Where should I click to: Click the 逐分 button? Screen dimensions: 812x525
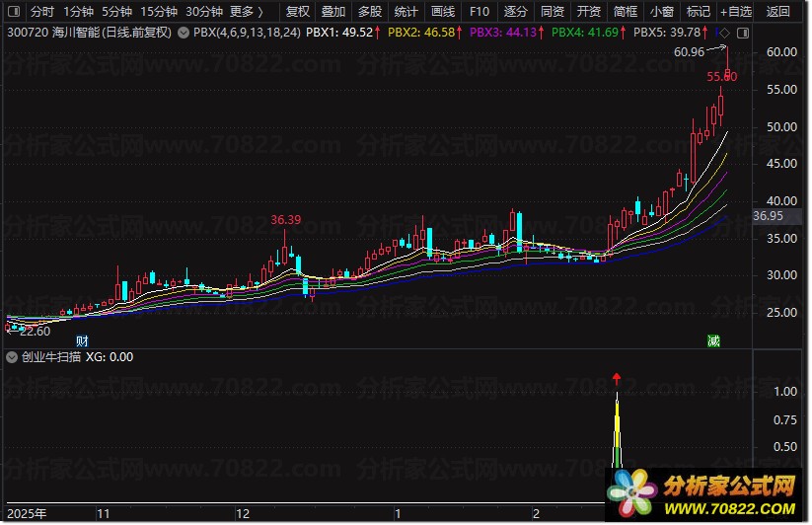(x=516, y=11)
